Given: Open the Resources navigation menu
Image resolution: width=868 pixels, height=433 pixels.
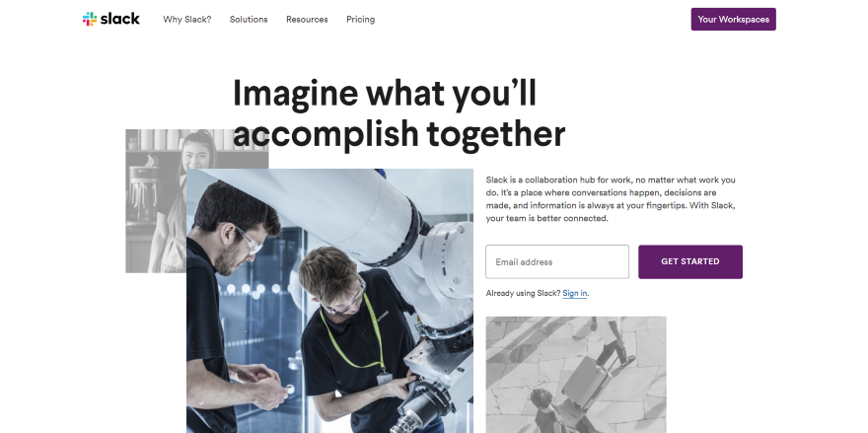Looking at the screenshot, I should click(307, 20).
